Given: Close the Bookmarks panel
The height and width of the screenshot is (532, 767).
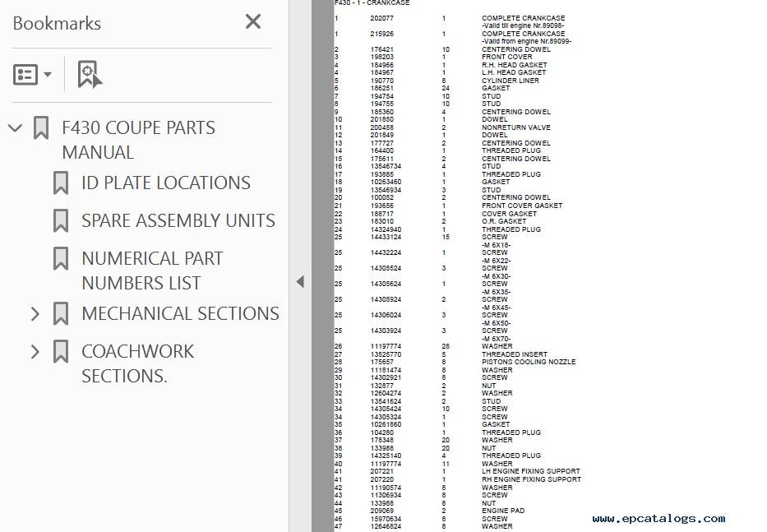Looking at the screenshot, I should [x=253, y=21].
